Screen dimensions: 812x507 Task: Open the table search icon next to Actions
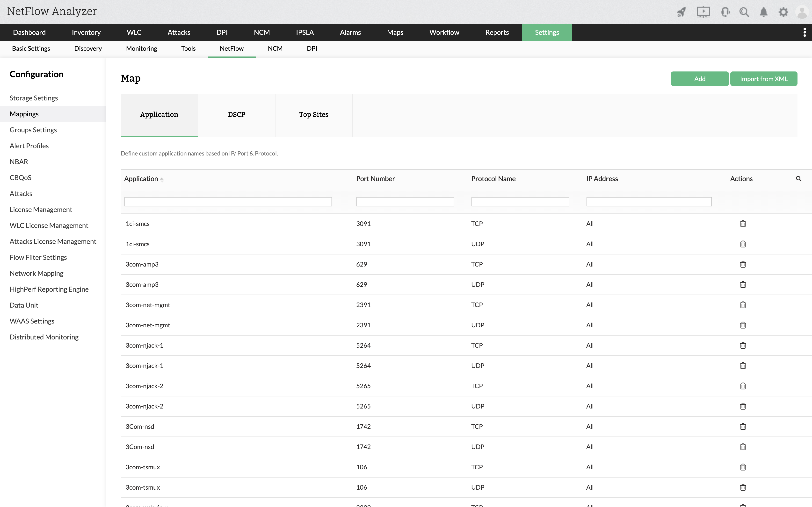[799, 179]
